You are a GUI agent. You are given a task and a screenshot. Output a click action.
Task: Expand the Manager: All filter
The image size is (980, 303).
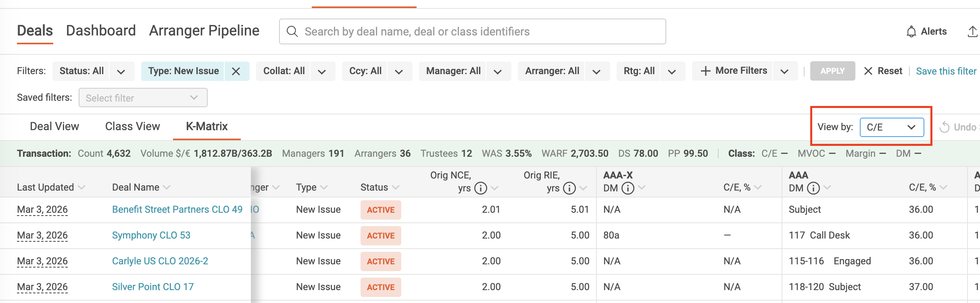[x=498, y=72]
